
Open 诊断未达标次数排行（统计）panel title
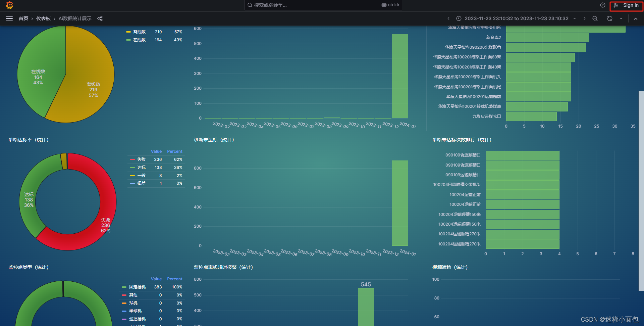tap(462, 140)
